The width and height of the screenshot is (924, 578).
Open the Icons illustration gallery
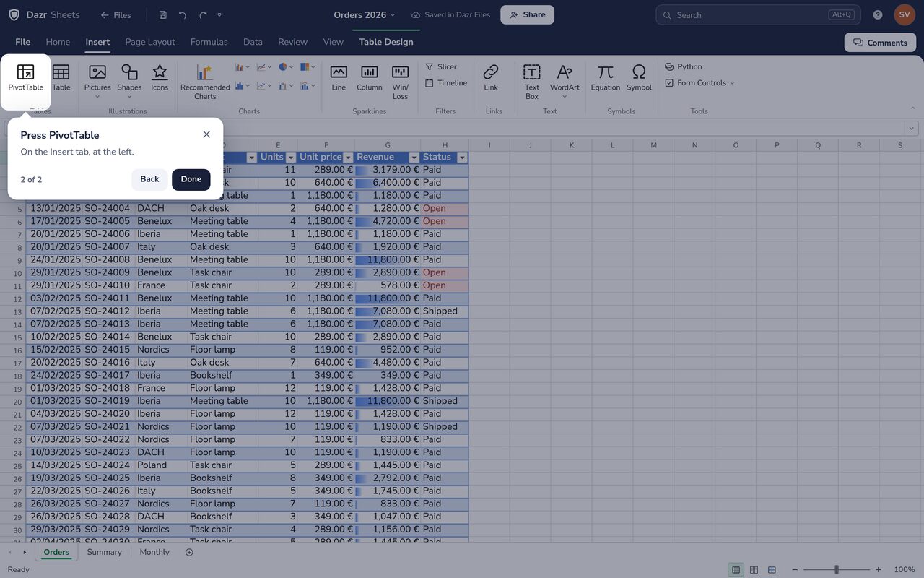click(160, 79)
